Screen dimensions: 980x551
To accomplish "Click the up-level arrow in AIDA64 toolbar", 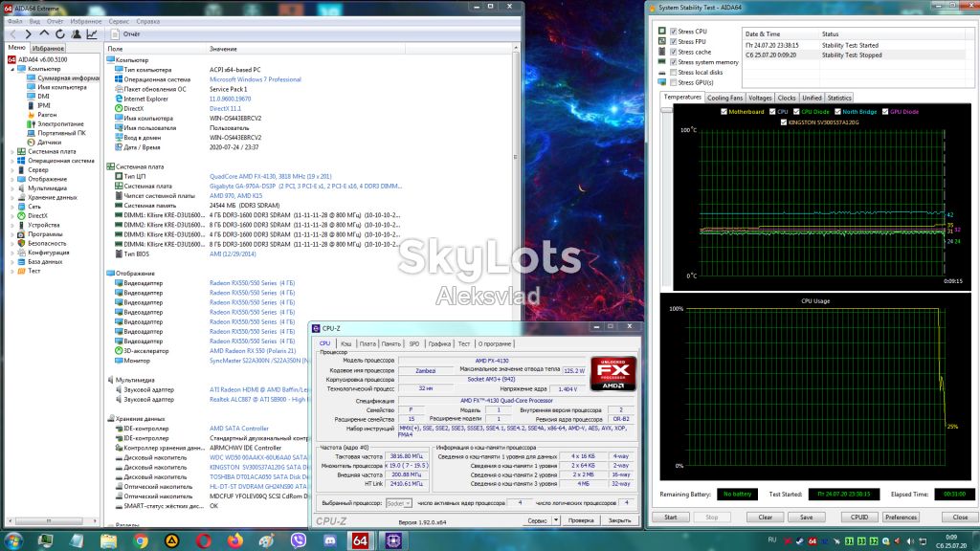I will point(44,33).
